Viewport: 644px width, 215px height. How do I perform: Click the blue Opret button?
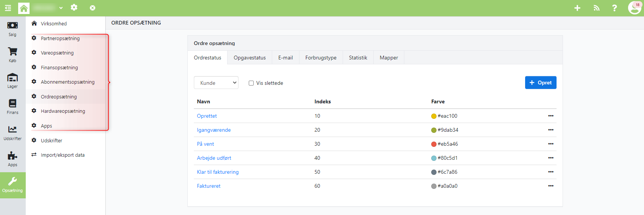tap(540, 83)
